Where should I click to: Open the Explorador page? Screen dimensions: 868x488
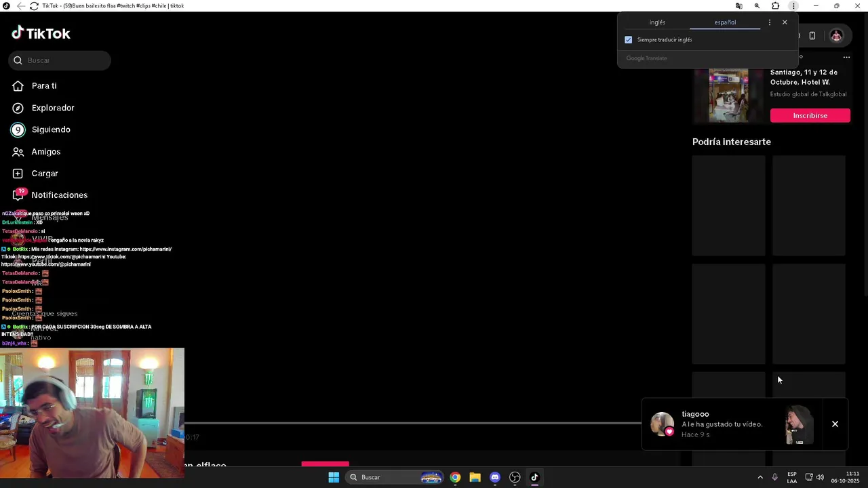pos(53,108)
